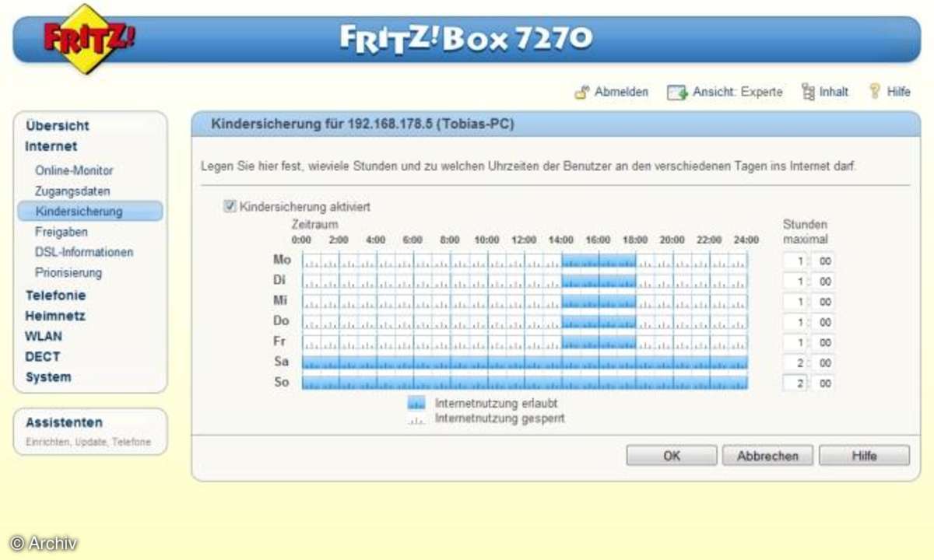Image resolution: width=934 pixels, height=560 pixels.
Task: Open Zugangsdaten submenu item
Action: click(72, 191)
